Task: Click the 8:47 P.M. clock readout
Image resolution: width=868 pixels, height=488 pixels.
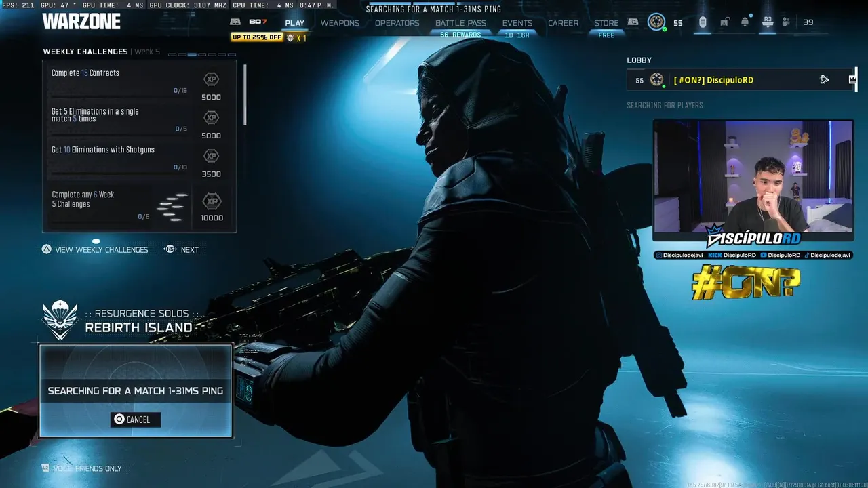Action: tap(317, 5)
